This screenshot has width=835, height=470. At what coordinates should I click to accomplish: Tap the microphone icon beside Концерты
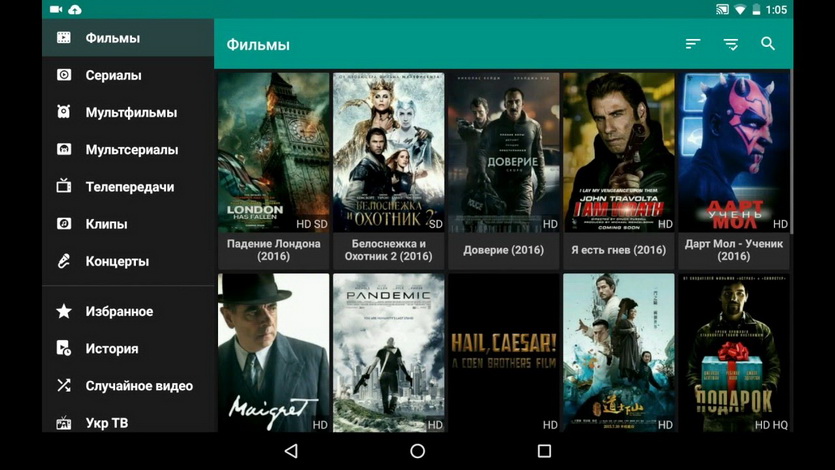[x=64, y=261]
